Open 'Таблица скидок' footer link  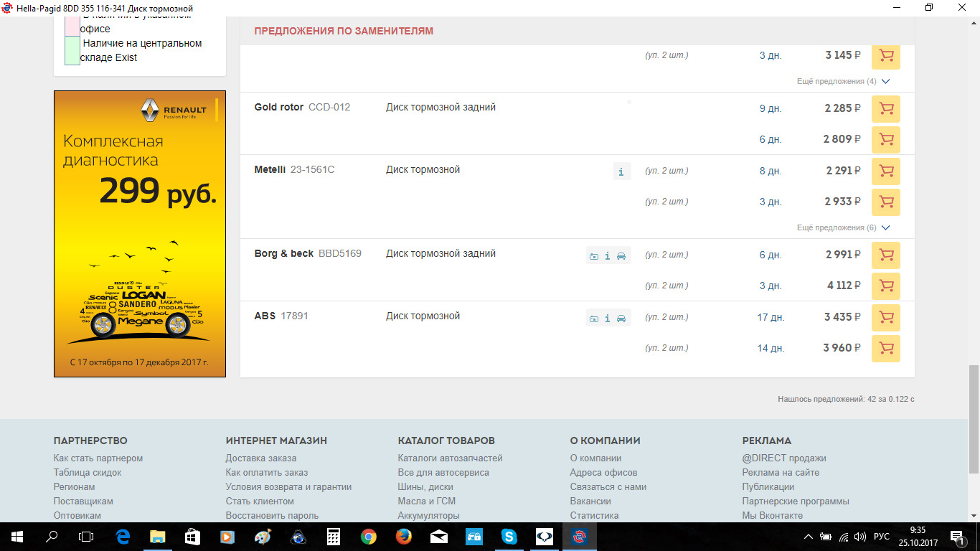pos(88,473)
